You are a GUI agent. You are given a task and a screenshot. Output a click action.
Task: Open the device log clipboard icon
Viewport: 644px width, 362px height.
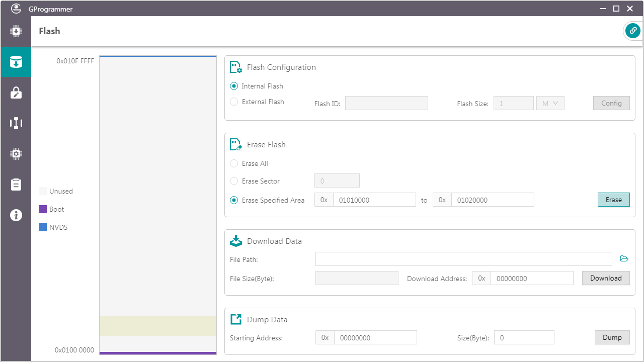coord(16,185)
